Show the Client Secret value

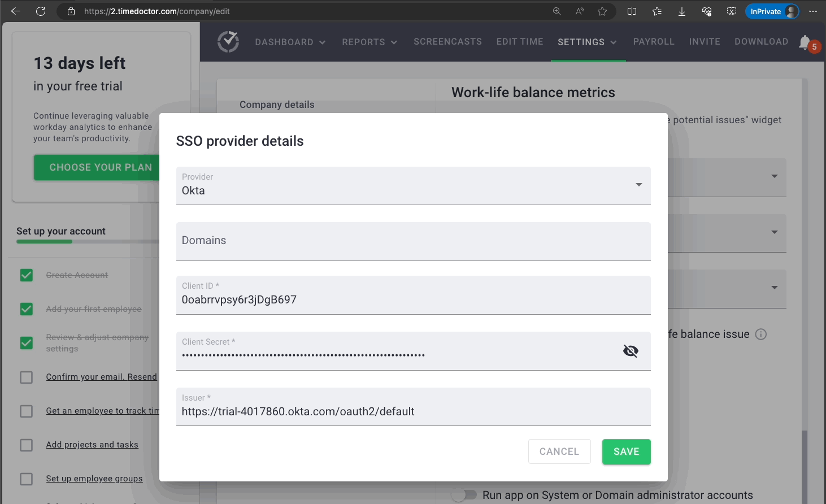tap(631, 351)
